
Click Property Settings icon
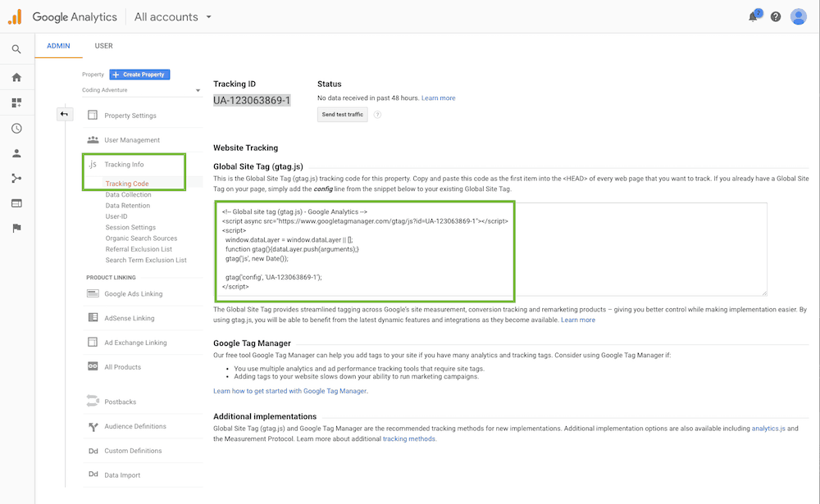pyautogui.click(x=93, y=115)
